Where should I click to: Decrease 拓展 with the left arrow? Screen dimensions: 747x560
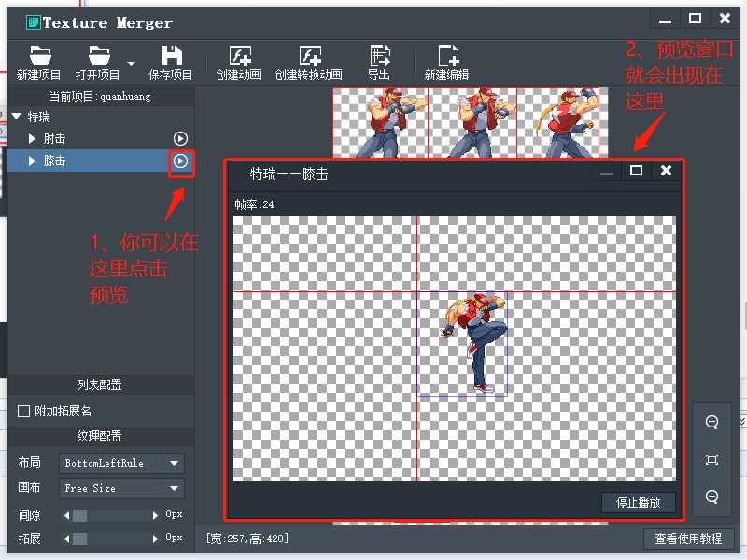pyautogui.click(x=66, y=539)
